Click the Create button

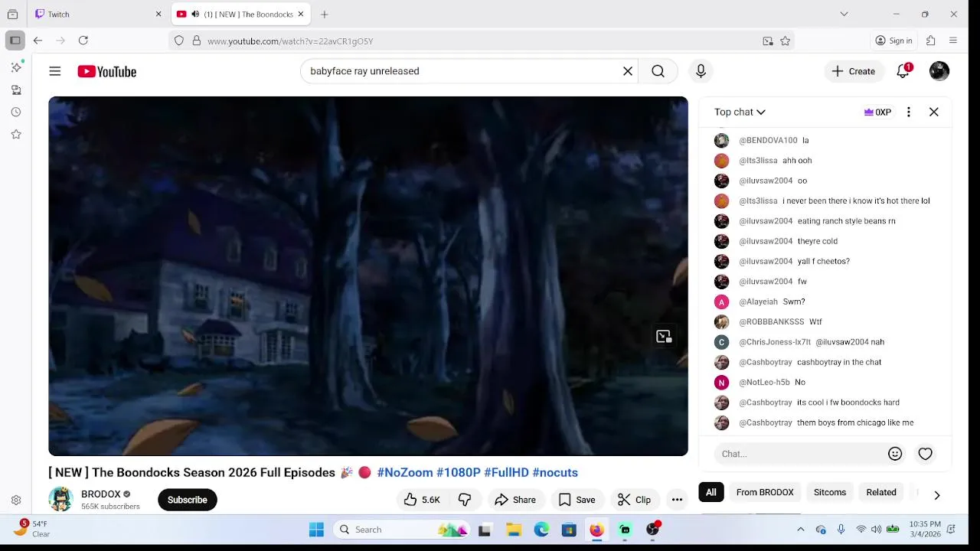click(x=854, y=71)
